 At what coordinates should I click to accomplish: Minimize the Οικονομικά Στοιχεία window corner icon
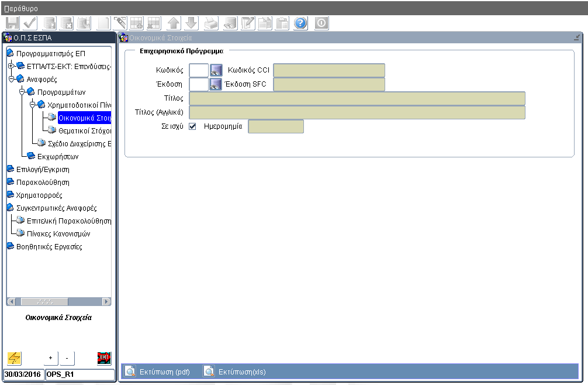(x=577, y=37)
